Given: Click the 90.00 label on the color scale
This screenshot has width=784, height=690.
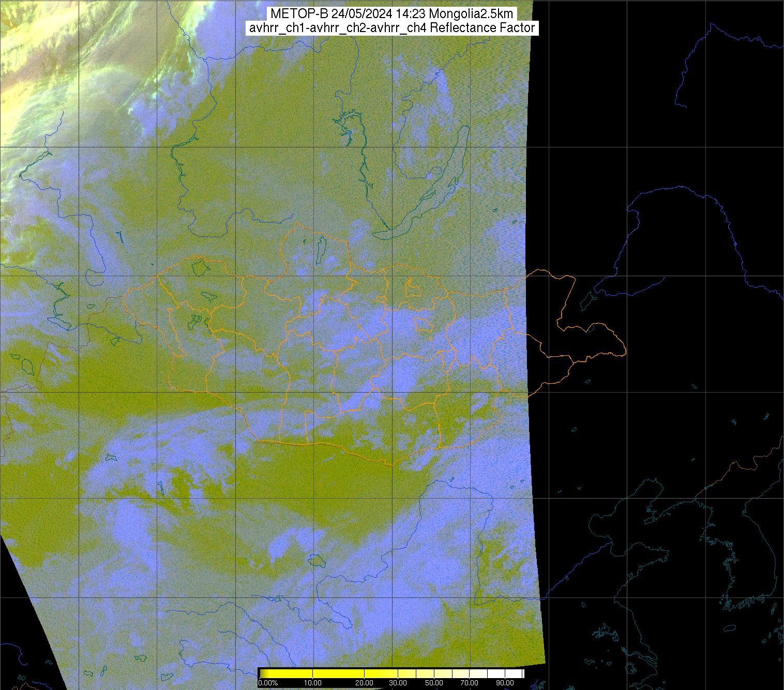Looking at the screenshot, I should [x=505, y=683].
